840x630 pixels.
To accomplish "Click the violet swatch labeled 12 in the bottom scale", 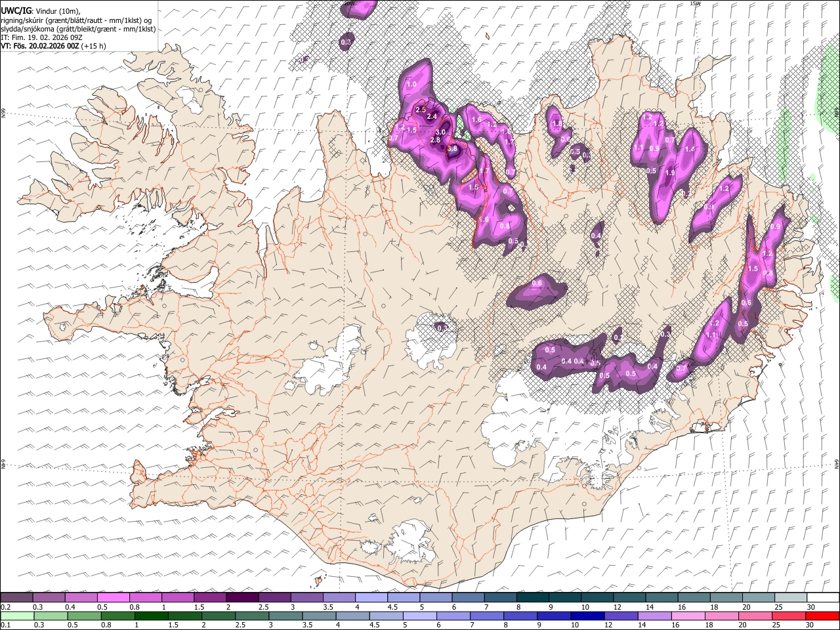I will pyautogui.click(x=621, y=616).
